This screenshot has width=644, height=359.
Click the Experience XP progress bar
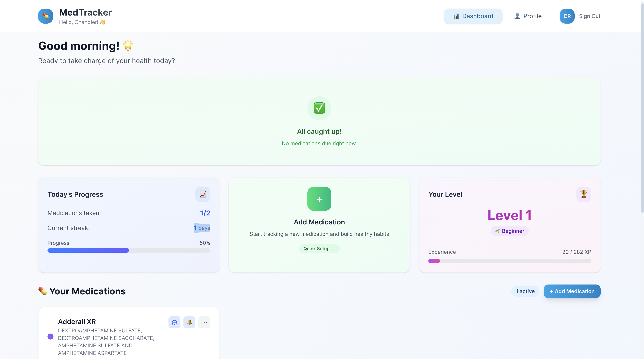(x=510, y=261)
